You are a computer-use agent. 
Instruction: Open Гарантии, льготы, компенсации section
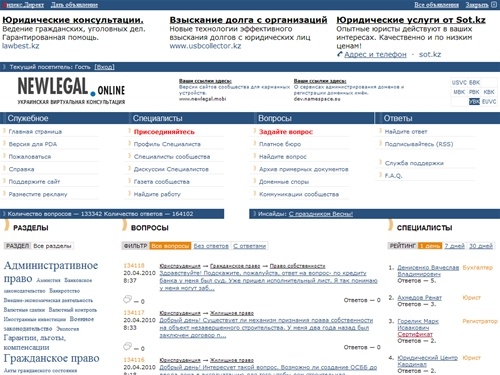(35, 342)
